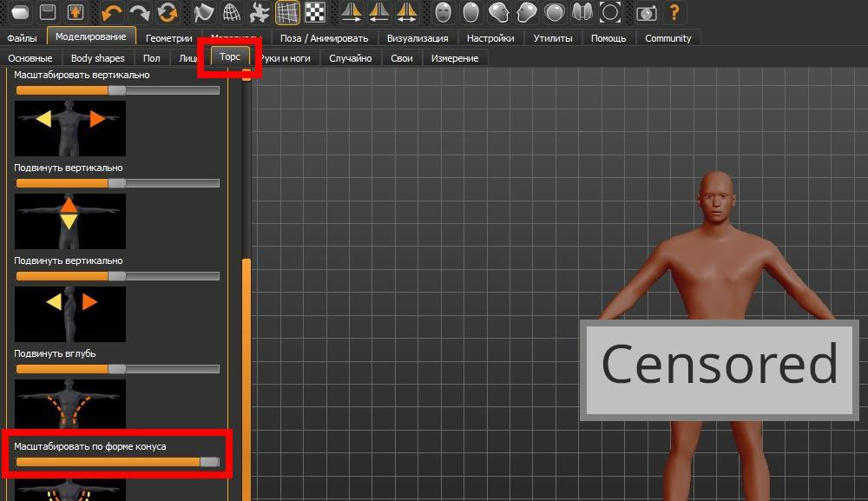Screen dimensions: 868x501
Task: Open the Файлы tab
Action: (23, 38)
